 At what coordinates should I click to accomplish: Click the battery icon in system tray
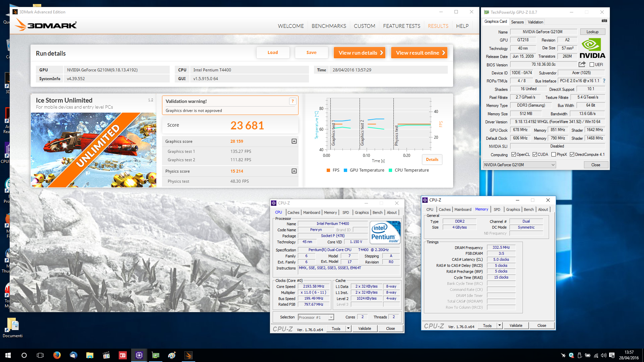588,355
